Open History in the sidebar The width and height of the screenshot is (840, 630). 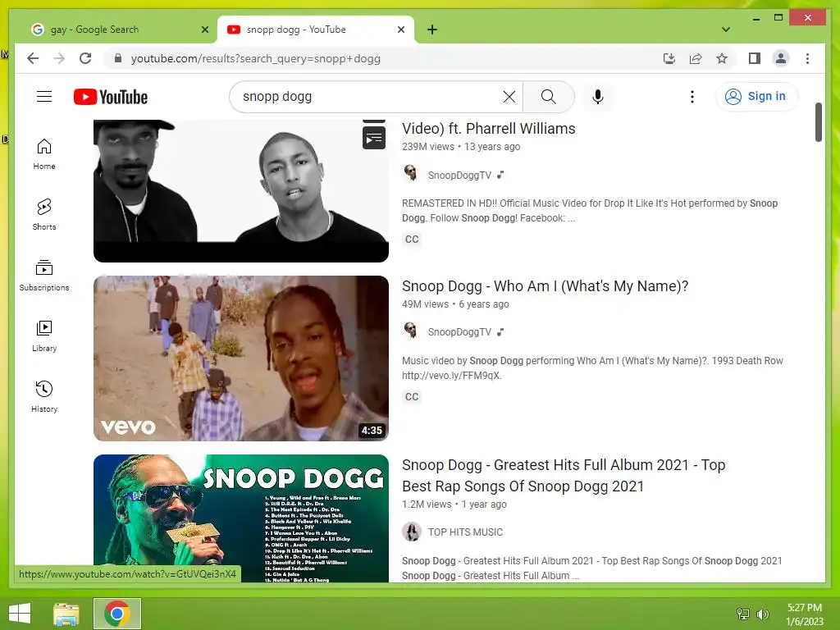44,396
